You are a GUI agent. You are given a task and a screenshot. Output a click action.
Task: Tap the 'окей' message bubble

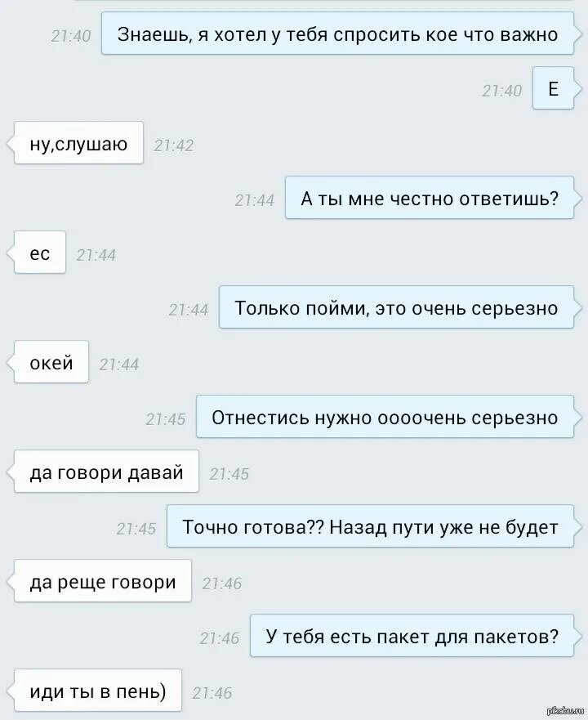tap(51, 362)
